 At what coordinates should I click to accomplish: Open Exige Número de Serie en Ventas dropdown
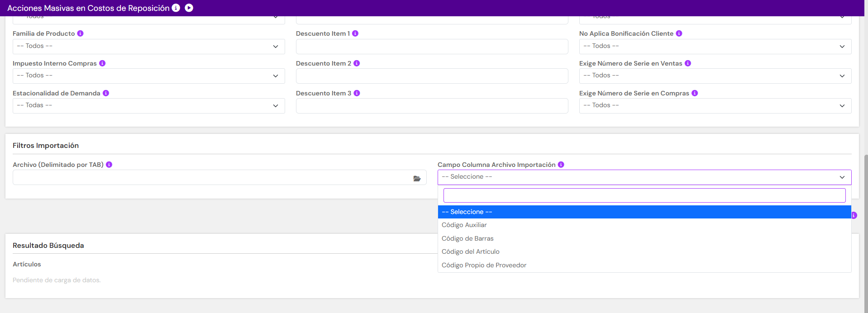(715, 76)
